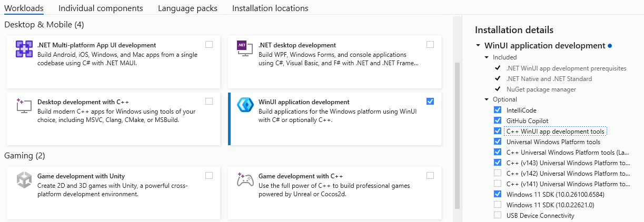Image resolution: width=644 pixels, height=222 pixels.
Task: Collapse the WinUI application development details
Action: point(478,46)
